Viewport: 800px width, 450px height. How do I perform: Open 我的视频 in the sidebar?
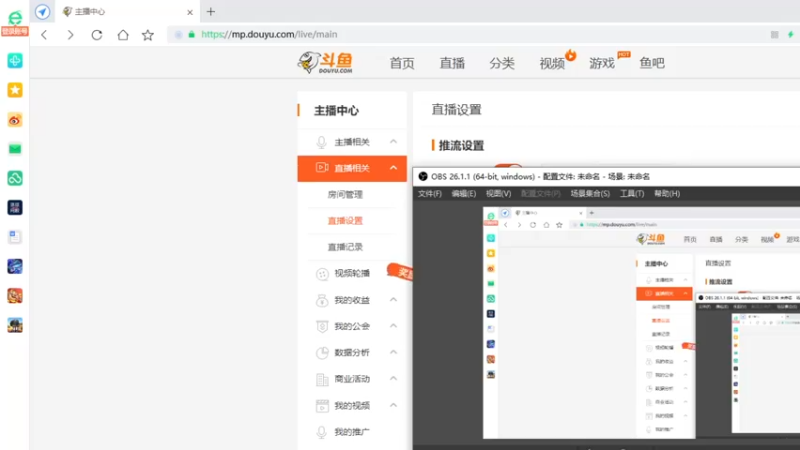[352, 406]
